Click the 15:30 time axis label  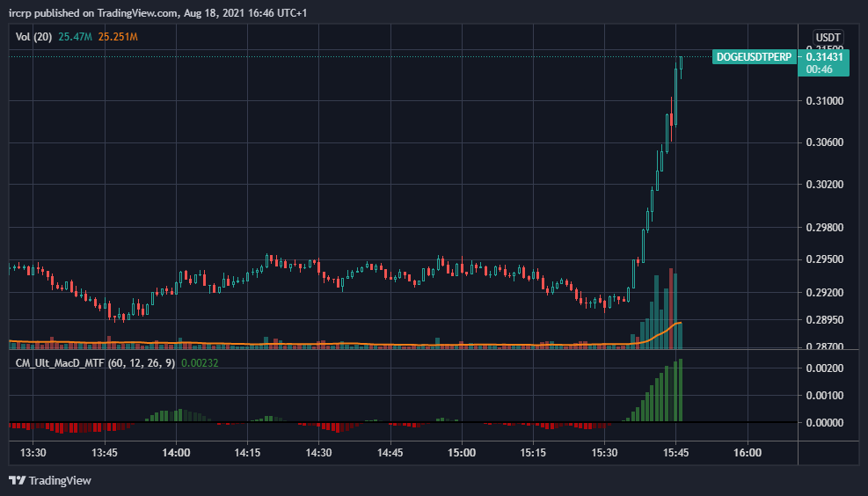coord(604,453)
